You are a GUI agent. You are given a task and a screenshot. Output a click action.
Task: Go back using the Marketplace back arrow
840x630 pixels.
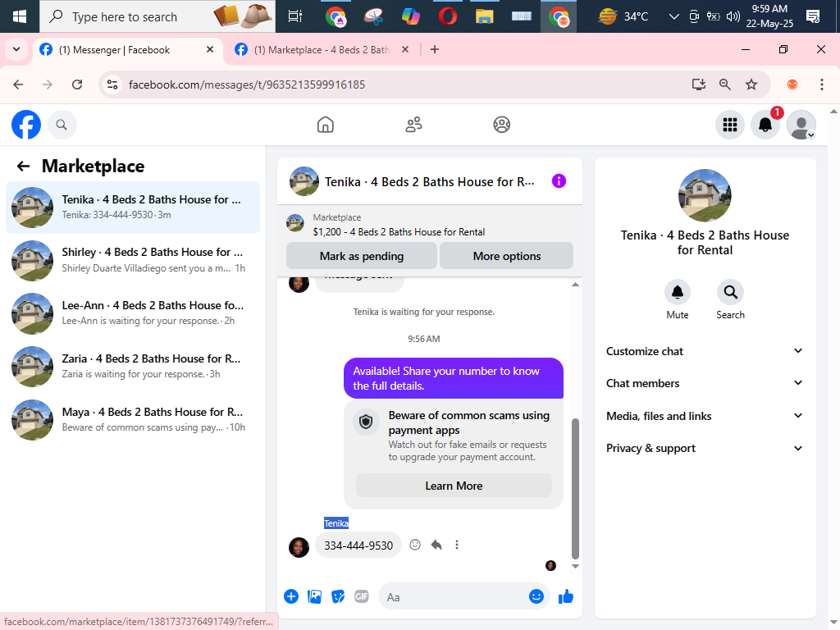[23, 166]
